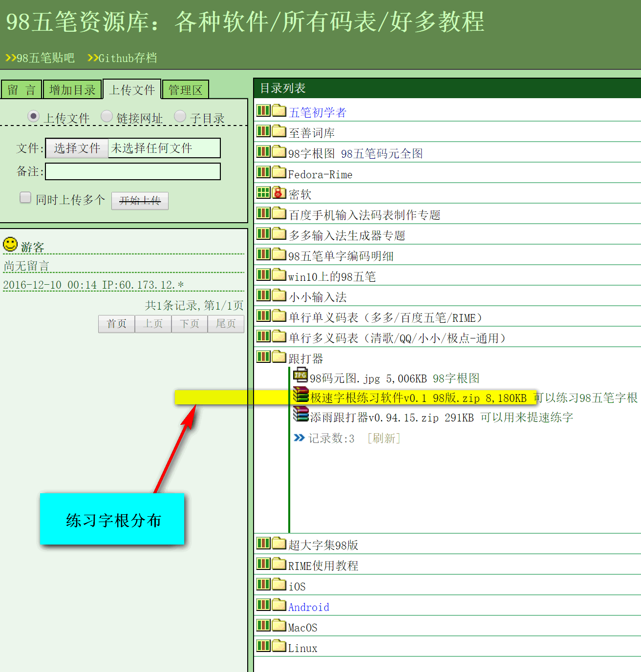641x672 pixels.
Task: Click the archive icon of 极速字根练习软件 zip
Action: click(x=300, y=395)
